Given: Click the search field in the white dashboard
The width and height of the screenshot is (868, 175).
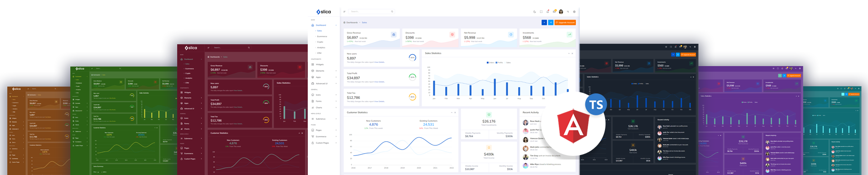Looking at the screenshot, I should pyautogui.click(x=371, y=11).
